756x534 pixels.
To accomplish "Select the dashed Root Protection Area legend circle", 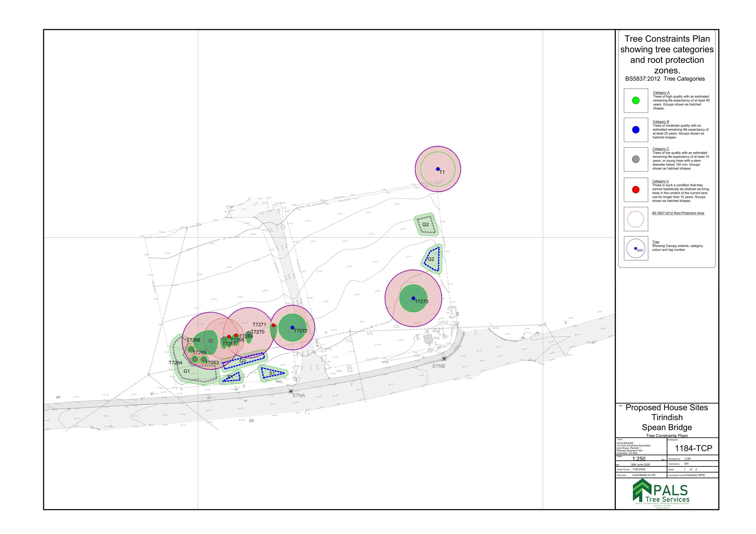I will [635, 219].
